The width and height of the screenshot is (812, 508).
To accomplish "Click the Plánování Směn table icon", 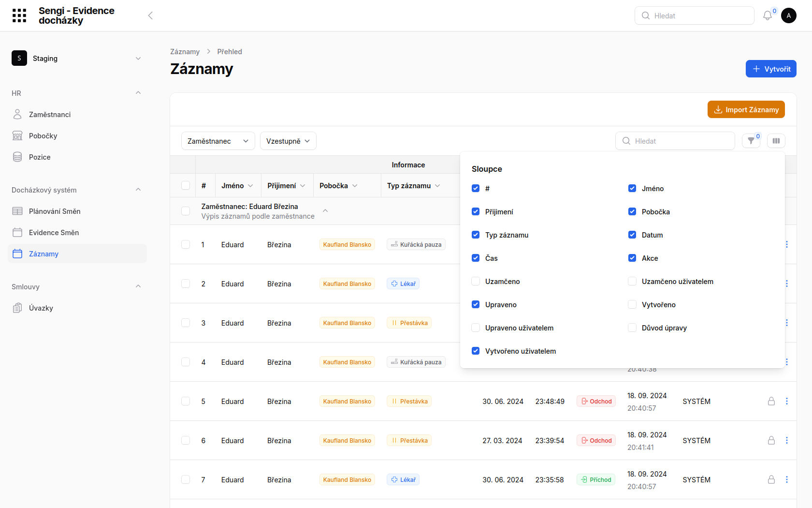I will click(17, 211).
